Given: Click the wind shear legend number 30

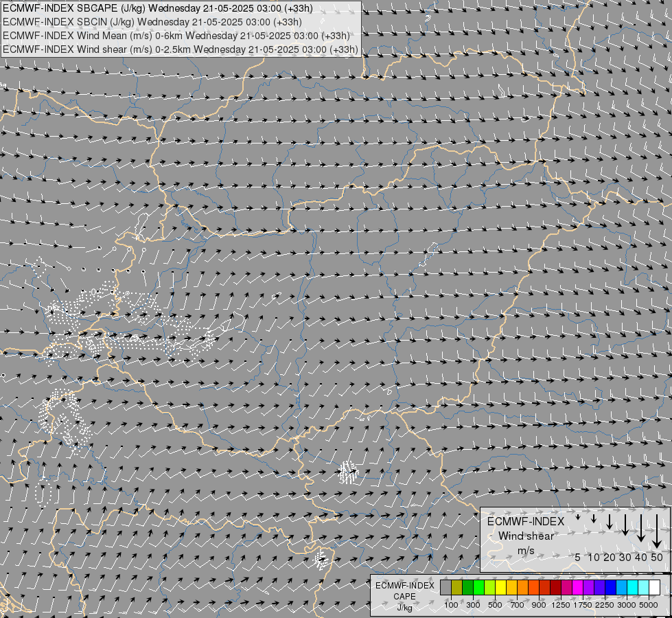Looking at the screenshot, I should coord(625,558).
